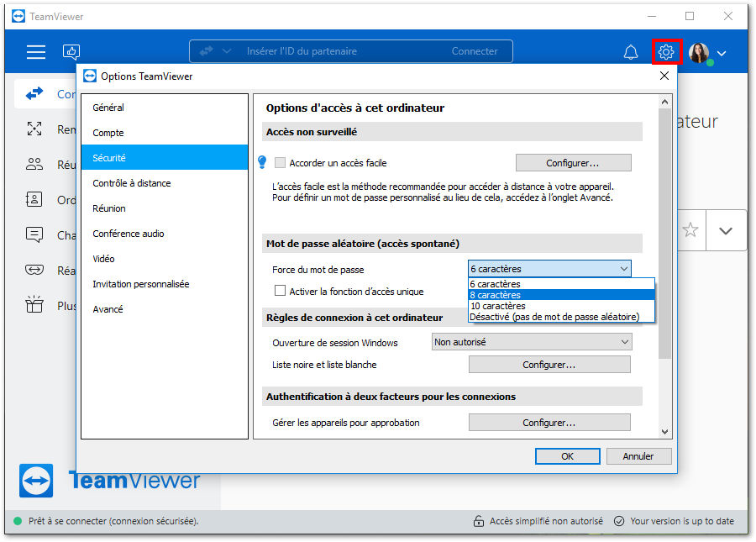Click the blue lightbulb hint icon
This screenshot has height=542, width=756.
tap(261, 162)
